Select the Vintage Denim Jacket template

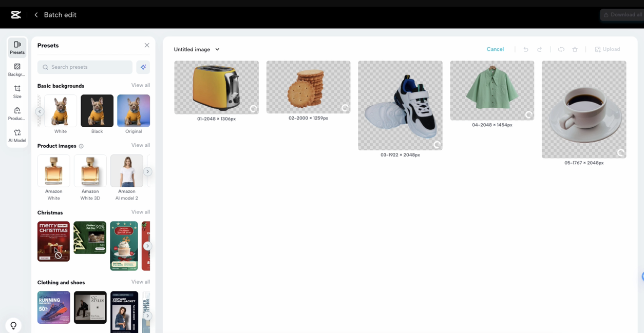pyautogui.click(x=124, y=312)
